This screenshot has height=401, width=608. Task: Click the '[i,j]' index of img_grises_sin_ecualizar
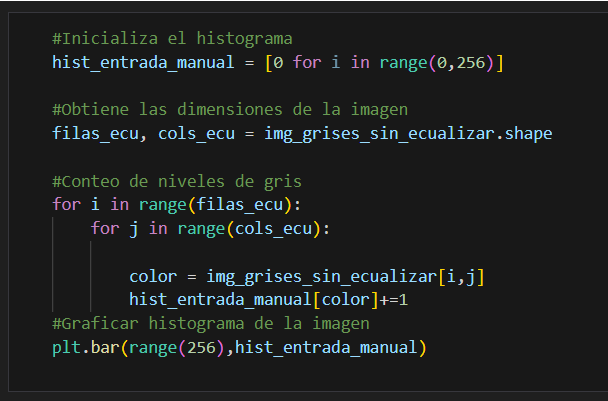[x=461, y=277]
